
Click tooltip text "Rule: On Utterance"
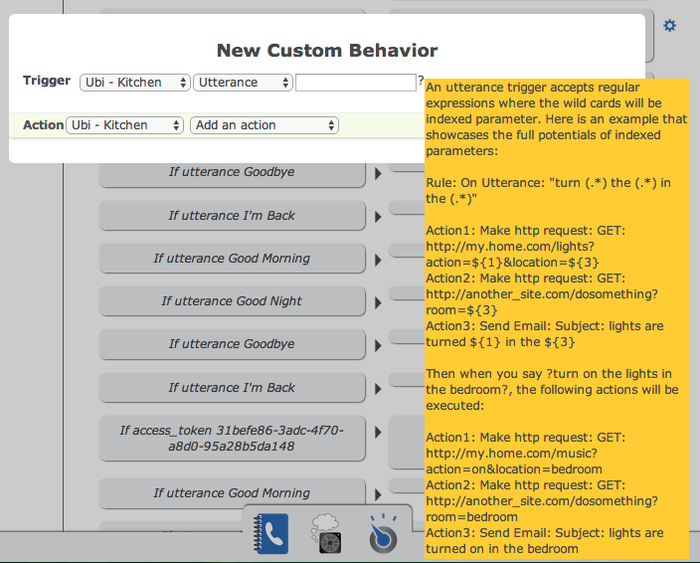(486, 183)
